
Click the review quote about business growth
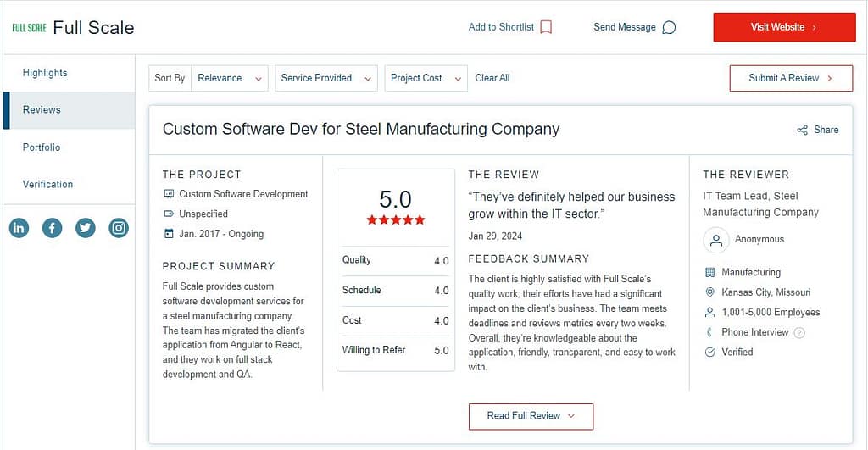pyautogui.click(x=571, y=205)
